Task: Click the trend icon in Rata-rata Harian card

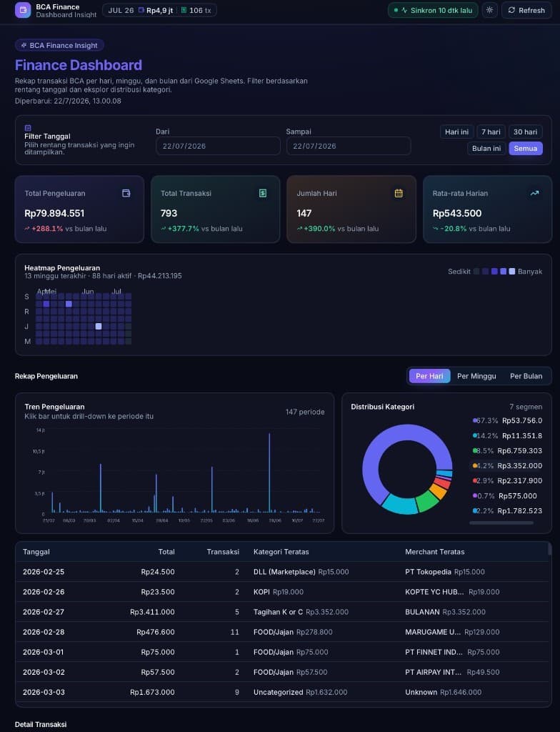Action: pos(535,193)
